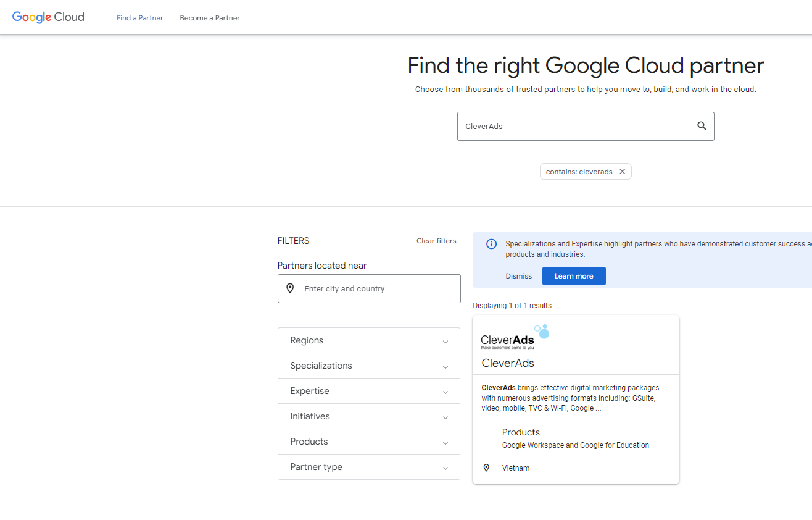The height and width of the screenshot is (520, 812).
Task: Expand the Partner type filter
Action: (369, 467)
